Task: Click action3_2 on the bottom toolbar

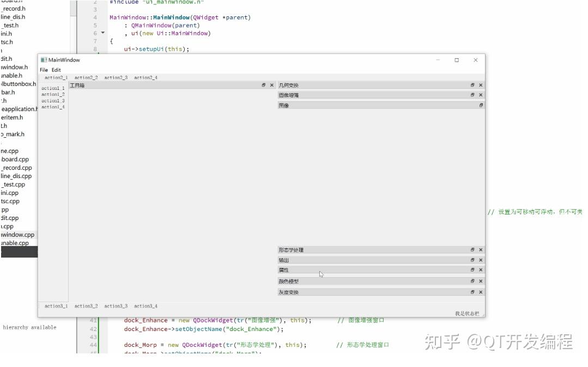Action: click(86, 305)
